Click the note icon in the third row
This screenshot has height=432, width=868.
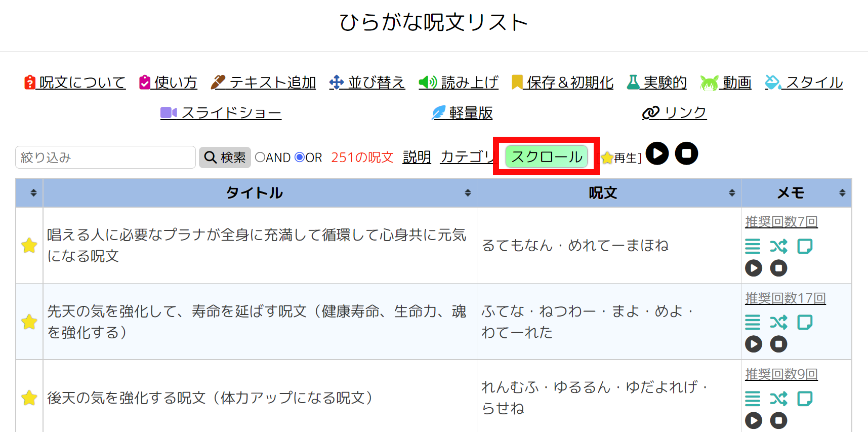click(805, 399)
